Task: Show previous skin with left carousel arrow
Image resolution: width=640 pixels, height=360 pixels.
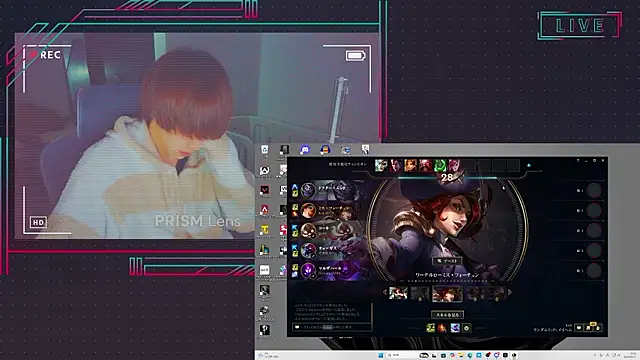Action: tap(384, 292)
